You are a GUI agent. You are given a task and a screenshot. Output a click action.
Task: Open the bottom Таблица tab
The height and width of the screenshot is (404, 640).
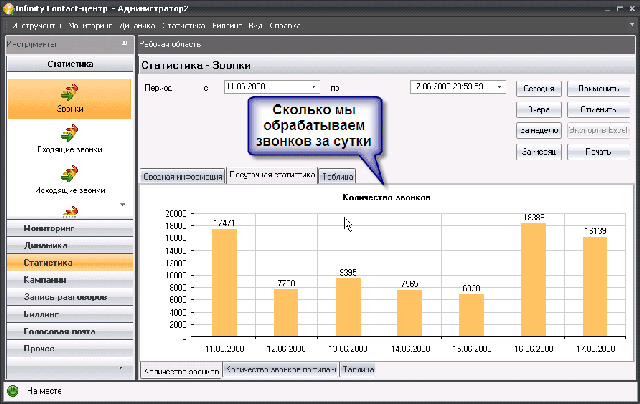pyautogui.click(x=358, y=370)
